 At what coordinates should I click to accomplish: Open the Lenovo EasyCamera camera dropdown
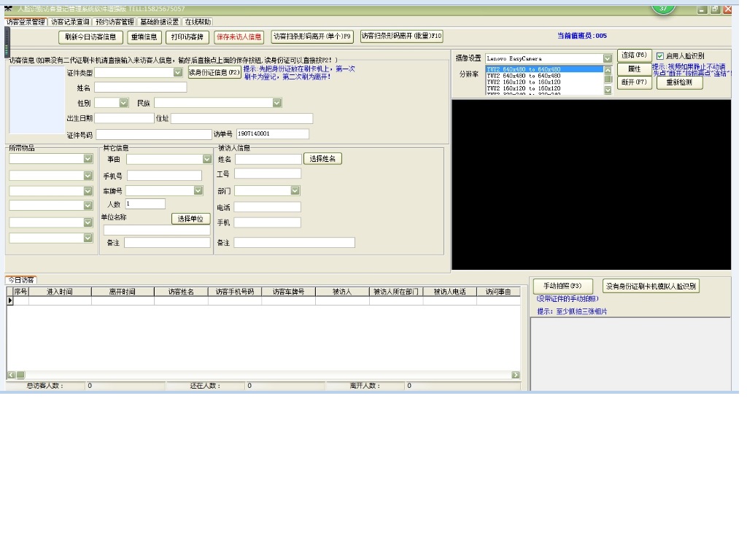(608, 58)
